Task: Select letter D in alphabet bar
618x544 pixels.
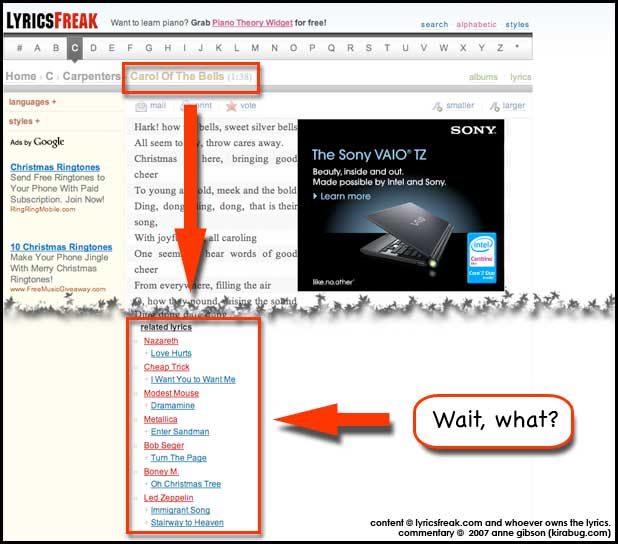Action: pyautogui.click(x=93, y=48)
